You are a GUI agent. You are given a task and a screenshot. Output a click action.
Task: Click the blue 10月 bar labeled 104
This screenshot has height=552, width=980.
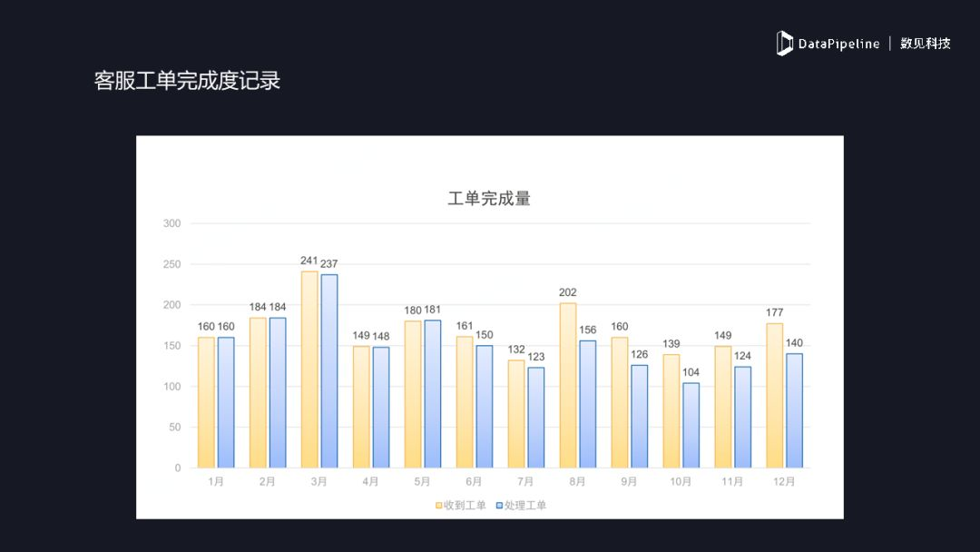pos(691,425)
